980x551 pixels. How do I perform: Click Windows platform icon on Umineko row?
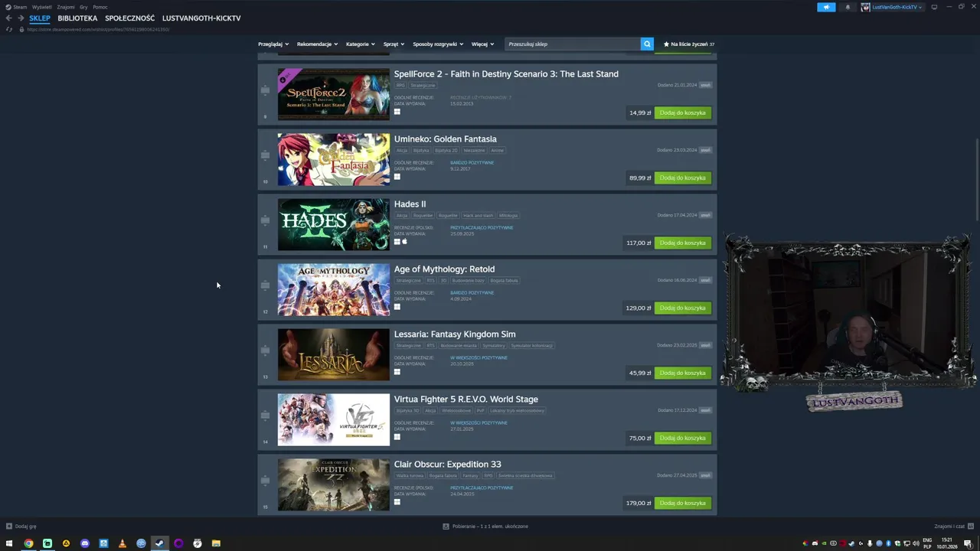tap(397, 177)
